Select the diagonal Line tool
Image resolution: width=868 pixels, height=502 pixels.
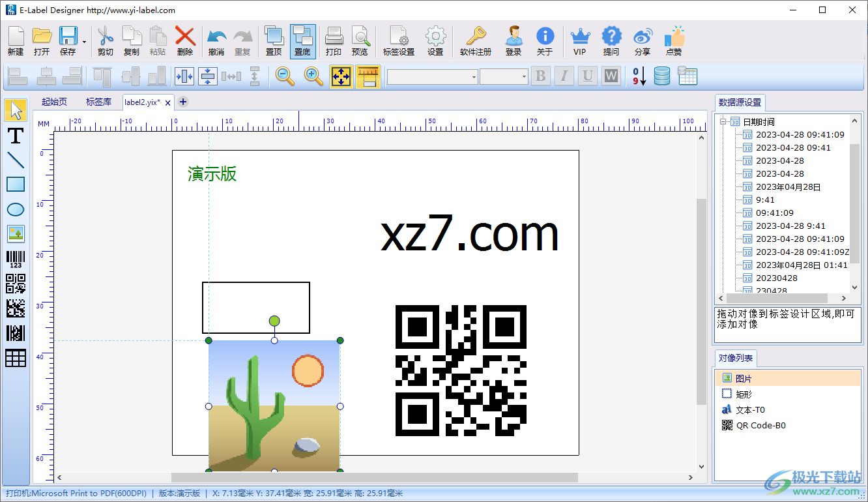tap(16, 160)
